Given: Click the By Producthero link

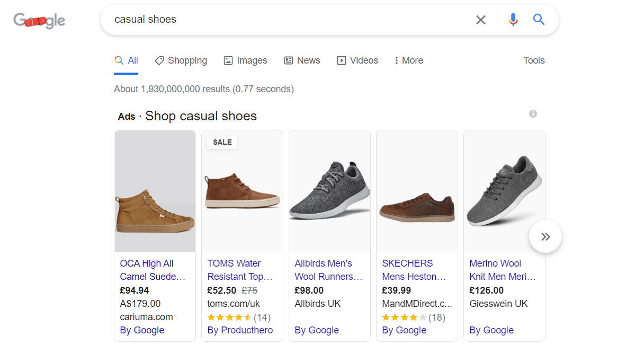Looking at the screenshot, I should coord(240,330).
